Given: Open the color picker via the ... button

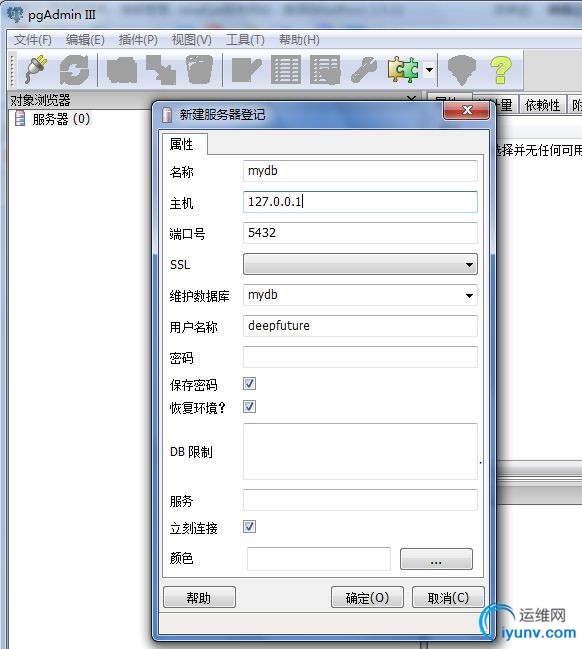Looking at the screenshot, I should [436, 559].
